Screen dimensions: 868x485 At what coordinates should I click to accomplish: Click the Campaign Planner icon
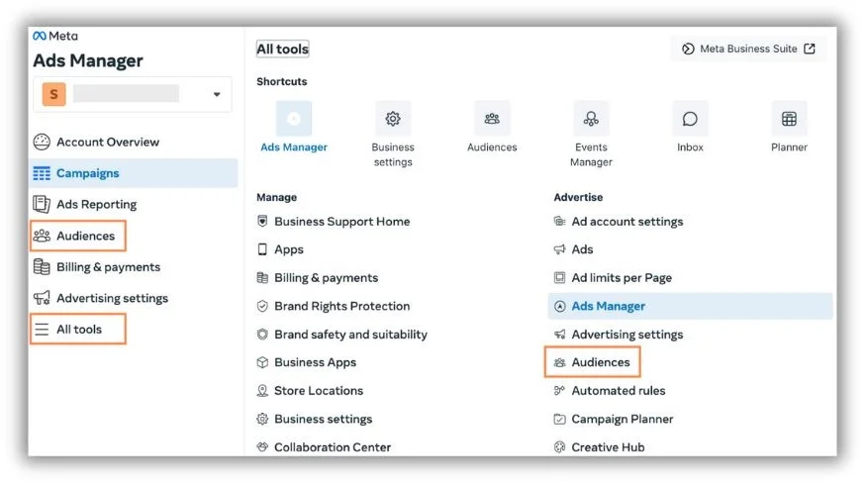[559, 419]
